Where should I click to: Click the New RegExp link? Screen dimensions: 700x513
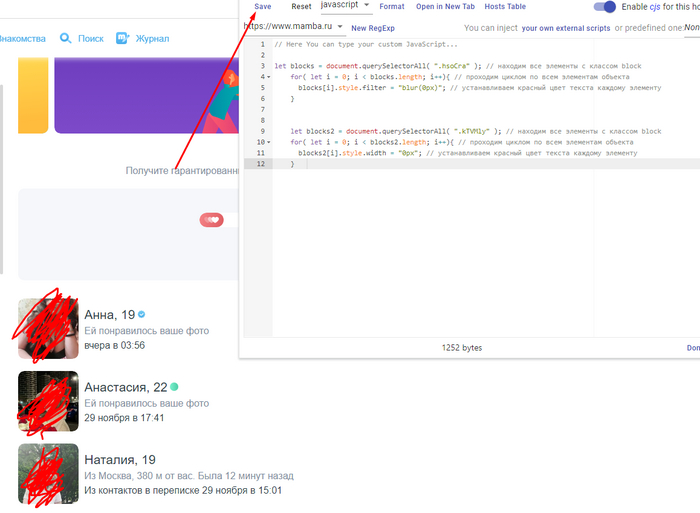point(373,28)
